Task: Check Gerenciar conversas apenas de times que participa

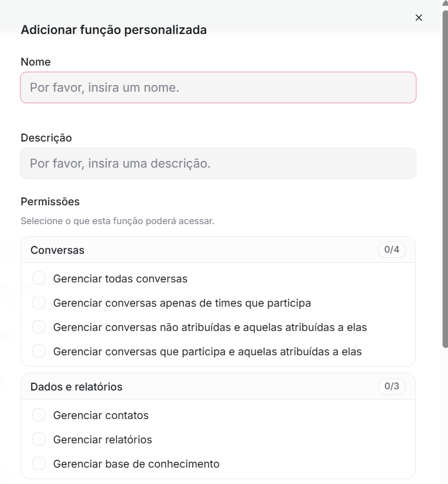Action: (x=39, y=302)
